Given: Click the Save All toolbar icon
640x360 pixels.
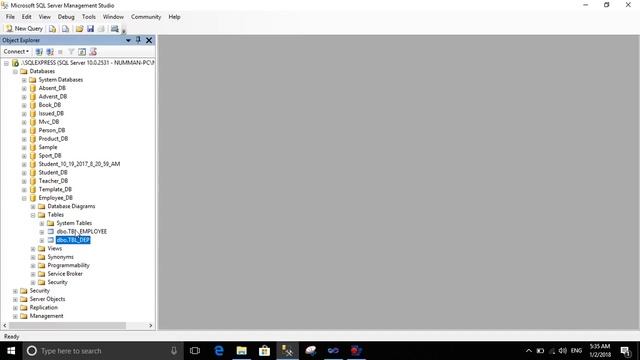Looking at the screenshot, I should [x=101, y=29].
